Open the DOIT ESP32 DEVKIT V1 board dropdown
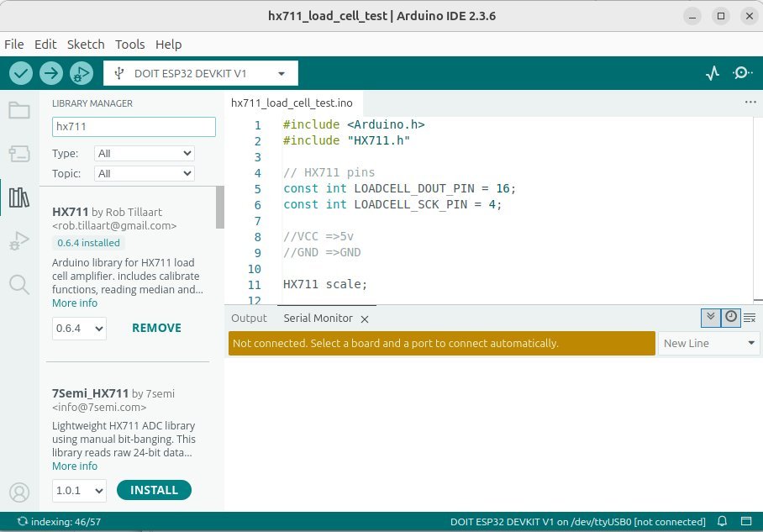Viewport: 763px width, 532px height. click(201, 73)
